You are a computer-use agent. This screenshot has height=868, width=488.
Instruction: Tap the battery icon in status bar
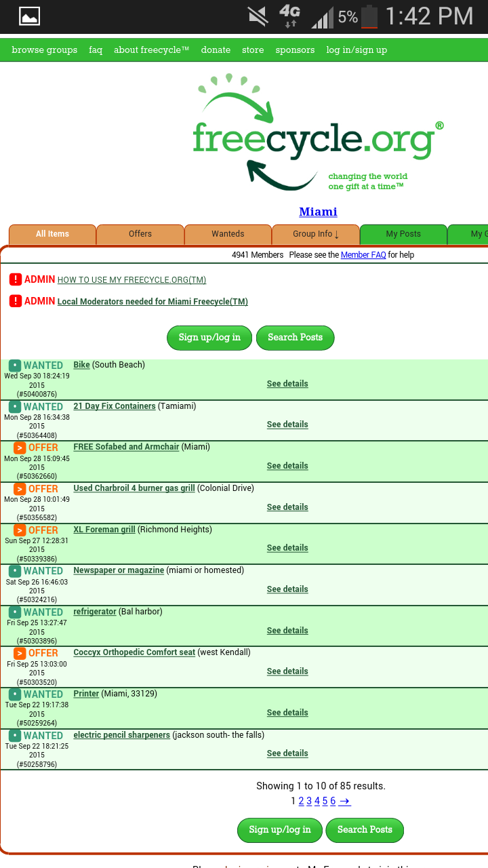click(x=369, y=16)
